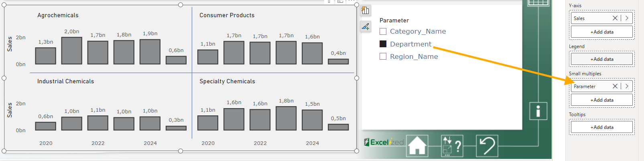
Task: Uncheck the Department parameter box
Action: tap(383, 44)
